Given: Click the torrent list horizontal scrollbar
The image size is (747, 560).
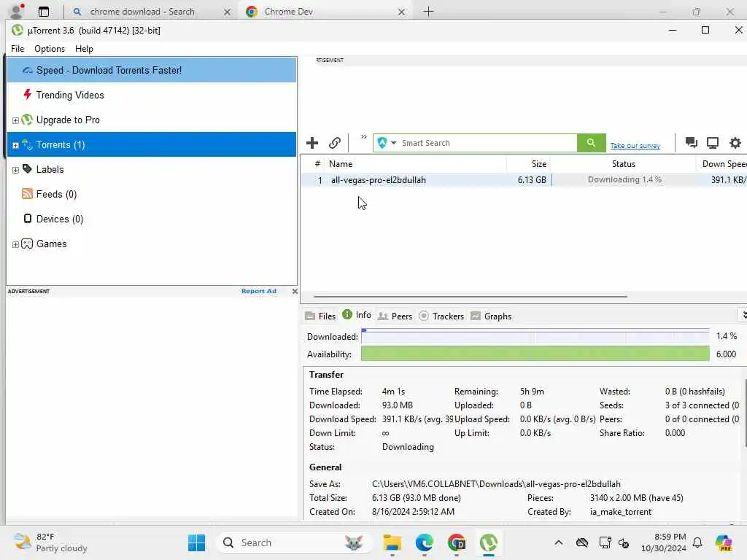Looking at the screenshot, I should [x=471, y=296].
